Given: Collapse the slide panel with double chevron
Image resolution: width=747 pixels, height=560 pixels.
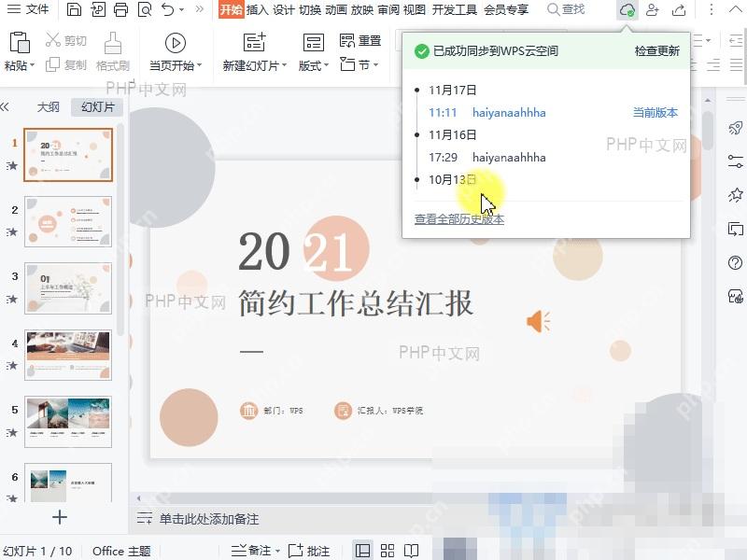Looking at the screenshot, I should click(x=5, y=107).
